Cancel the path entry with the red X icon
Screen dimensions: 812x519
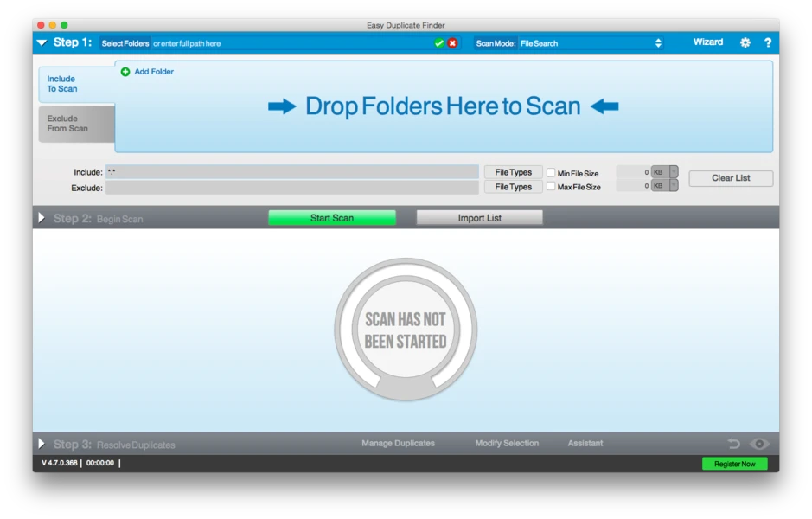pyautogui.click(x=452, y=43)
